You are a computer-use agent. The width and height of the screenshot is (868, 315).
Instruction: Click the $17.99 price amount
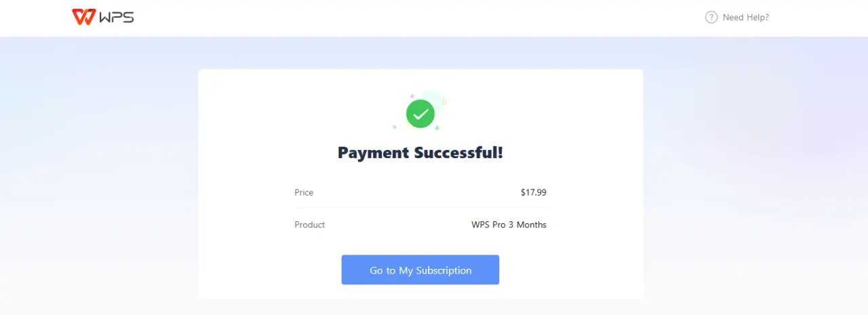point(534,192)
